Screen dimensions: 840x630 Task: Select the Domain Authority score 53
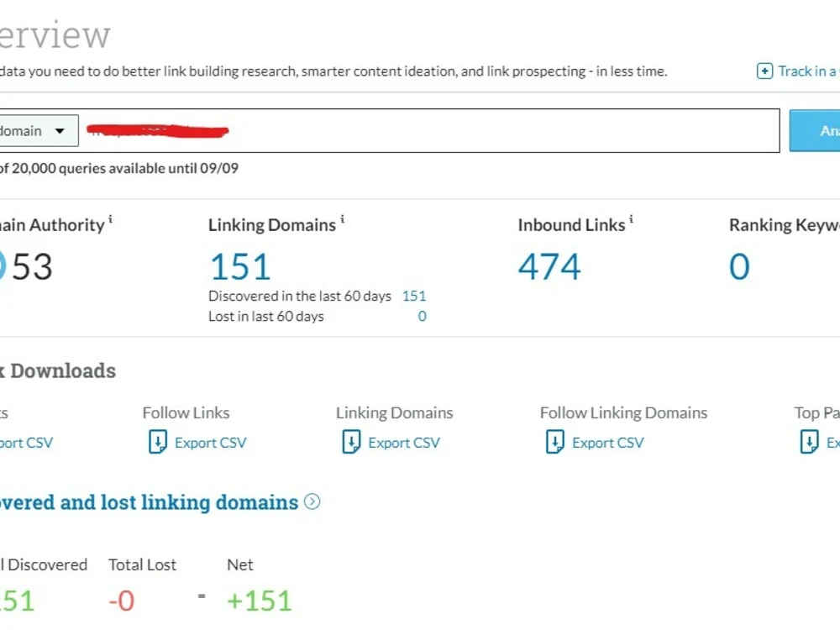[x=32, y=267]
